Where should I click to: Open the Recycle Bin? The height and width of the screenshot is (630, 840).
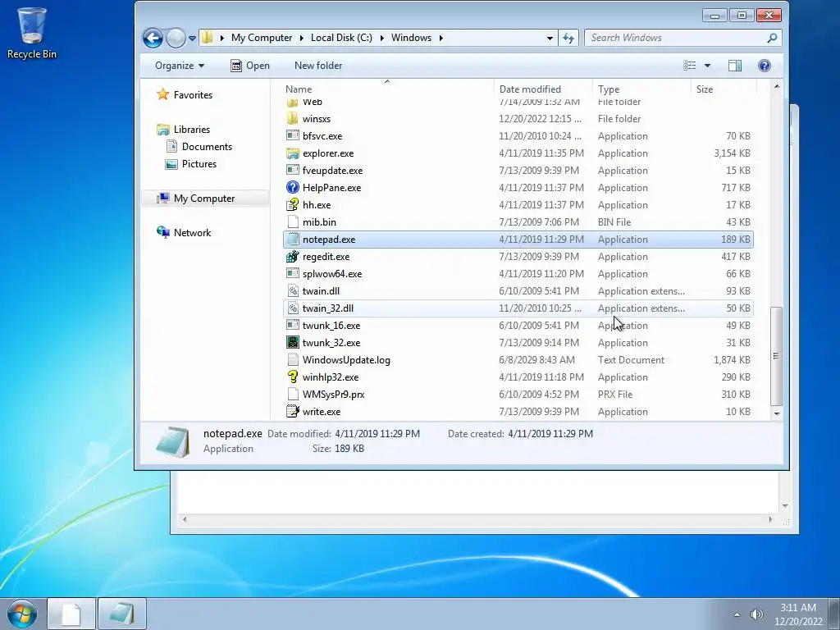coord(32,33)
